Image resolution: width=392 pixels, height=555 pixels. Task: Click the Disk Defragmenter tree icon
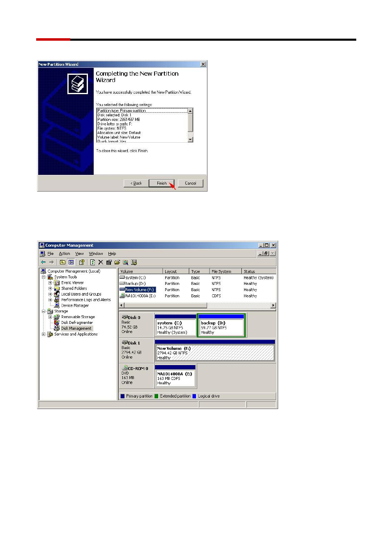[x=57, y=323]
